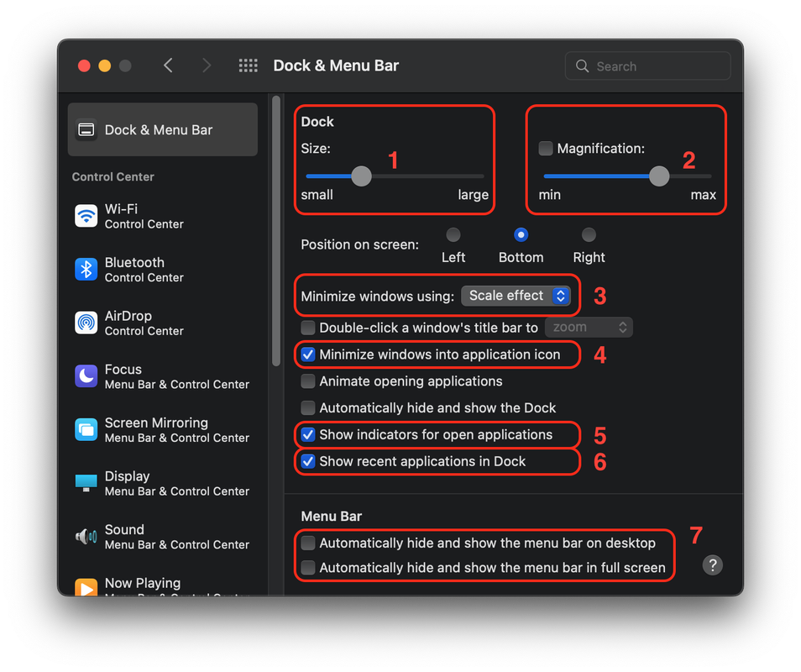Click the AirDrop icon in sidebar

click(86, 323)
